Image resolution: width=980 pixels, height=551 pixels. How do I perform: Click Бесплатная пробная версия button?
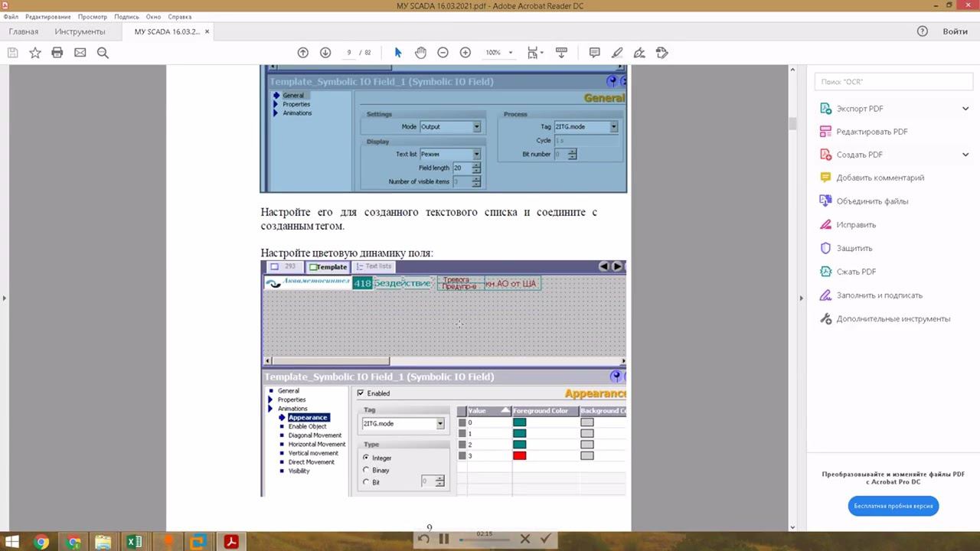[893, 506]
